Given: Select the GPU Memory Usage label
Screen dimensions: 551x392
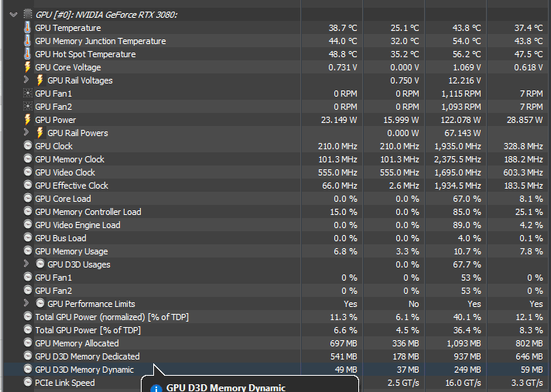Looking at the screenshot, I should pos(71,251).
